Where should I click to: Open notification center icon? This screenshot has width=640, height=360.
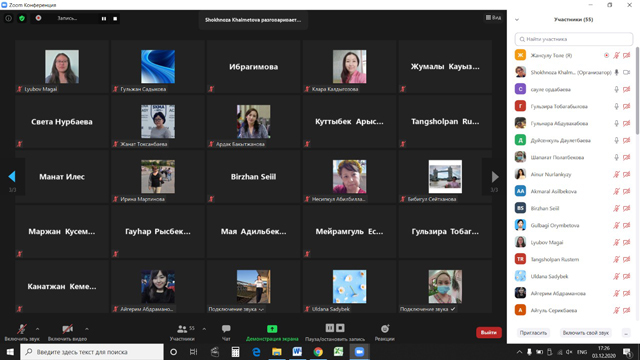tap(627, 352)
